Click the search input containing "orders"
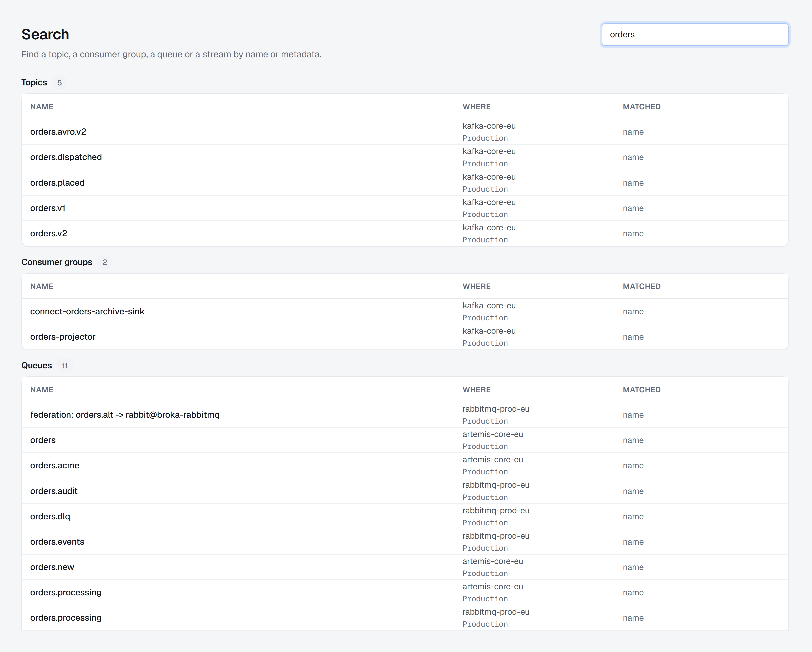 pos(695,35)
